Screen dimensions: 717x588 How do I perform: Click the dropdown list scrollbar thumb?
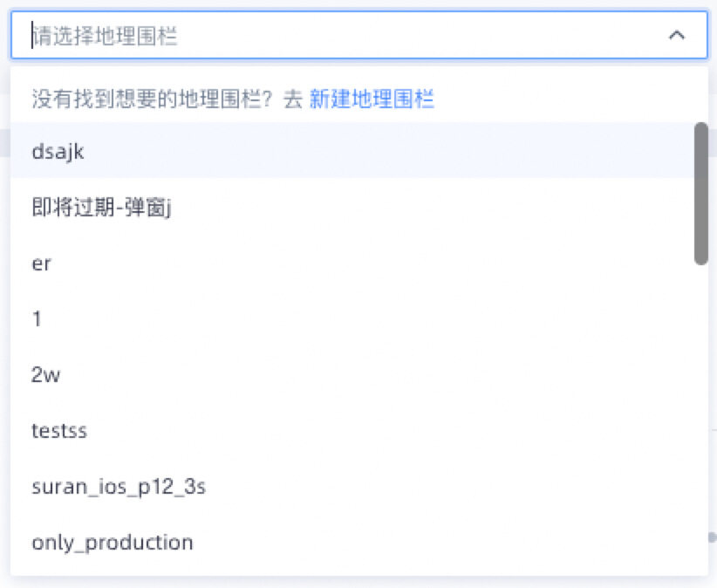pyautogui.click(x=700, y=193)
